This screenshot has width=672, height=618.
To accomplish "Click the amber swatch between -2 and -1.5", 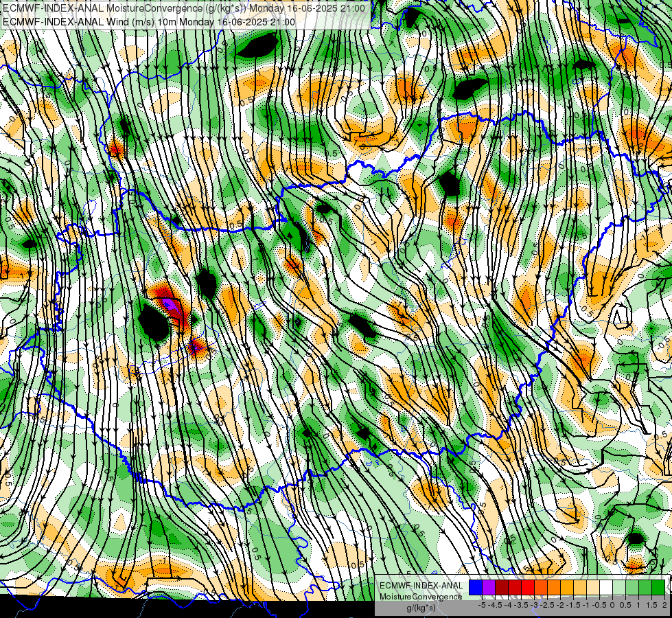I will point(567,588).
